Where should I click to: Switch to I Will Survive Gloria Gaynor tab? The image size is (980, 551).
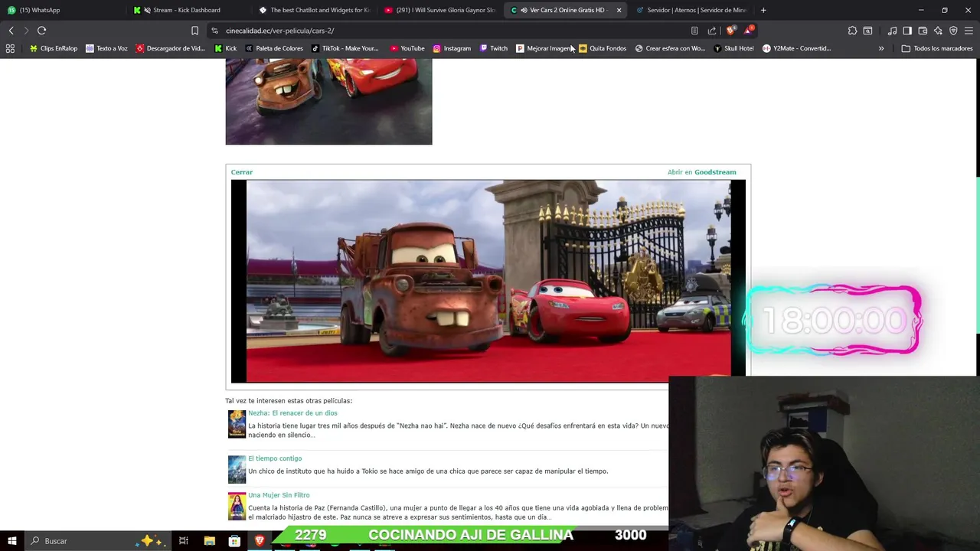click(439, 10)
